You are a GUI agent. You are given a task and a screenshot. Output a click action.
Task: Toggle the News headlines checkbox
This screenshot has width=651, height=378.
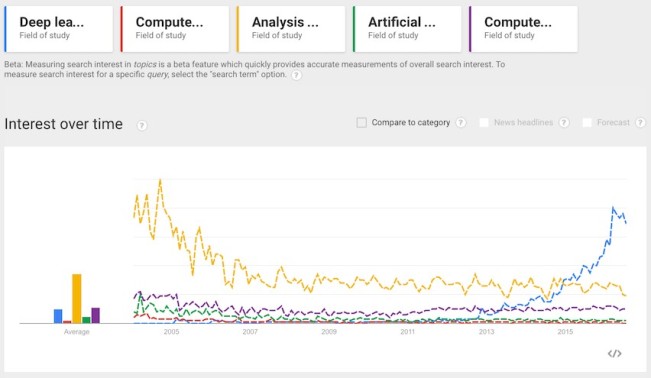(484, 123)
